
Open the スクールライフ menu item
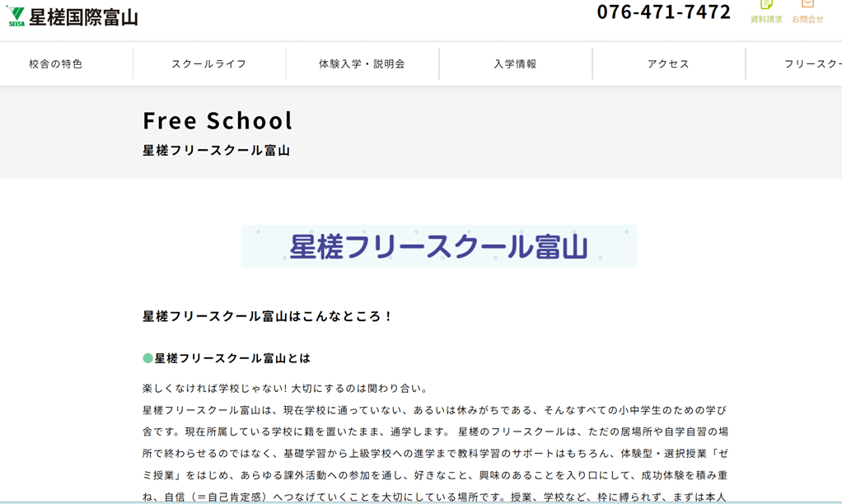pyautogui.click(x=209, y=64)
